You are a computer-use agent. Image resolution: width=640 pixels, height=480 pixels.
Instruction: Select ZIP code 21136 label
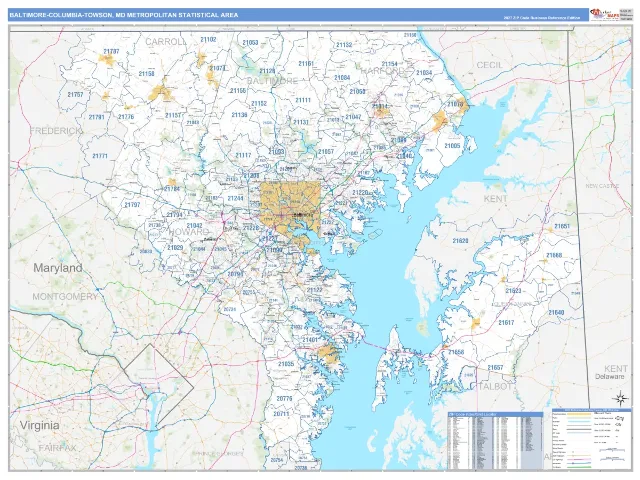pos(240,115)
